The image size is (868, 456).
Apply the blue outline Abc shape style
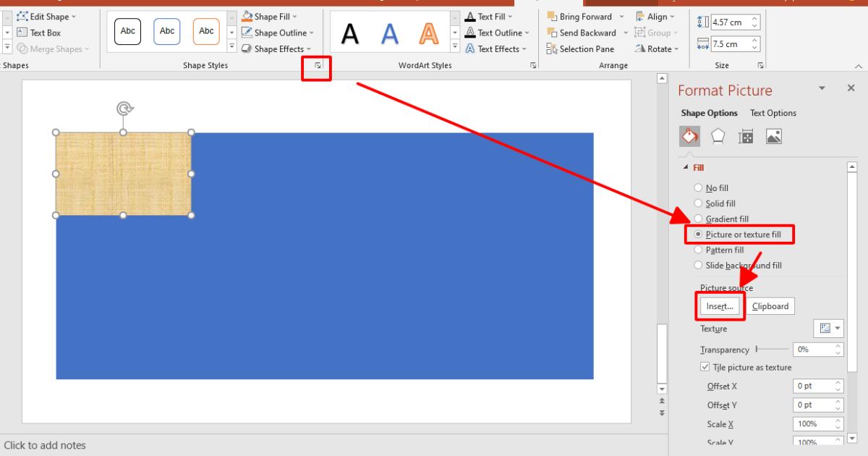167,31
